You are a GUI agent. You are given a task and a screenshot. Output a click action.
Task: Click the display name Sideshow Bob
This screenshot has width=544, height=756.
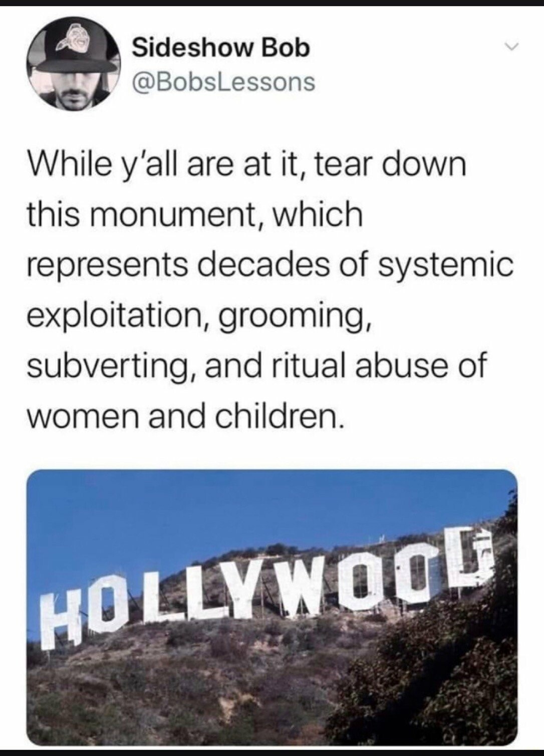tap(221, 48)
